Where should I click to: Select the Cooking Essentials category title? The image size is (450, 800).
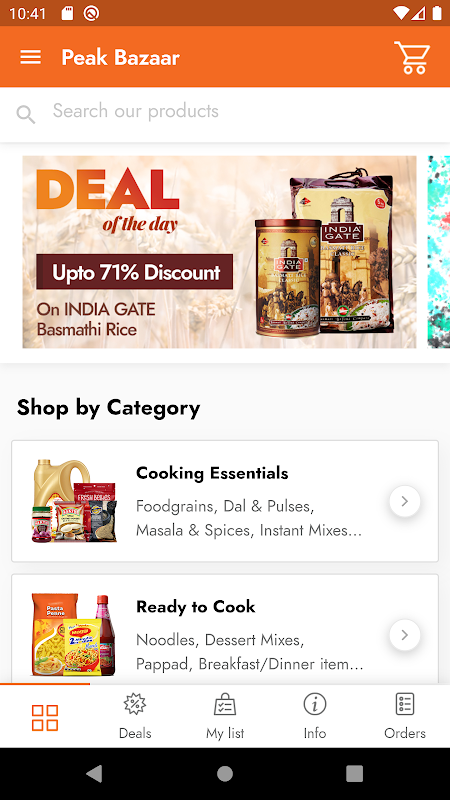coord(212,473)
